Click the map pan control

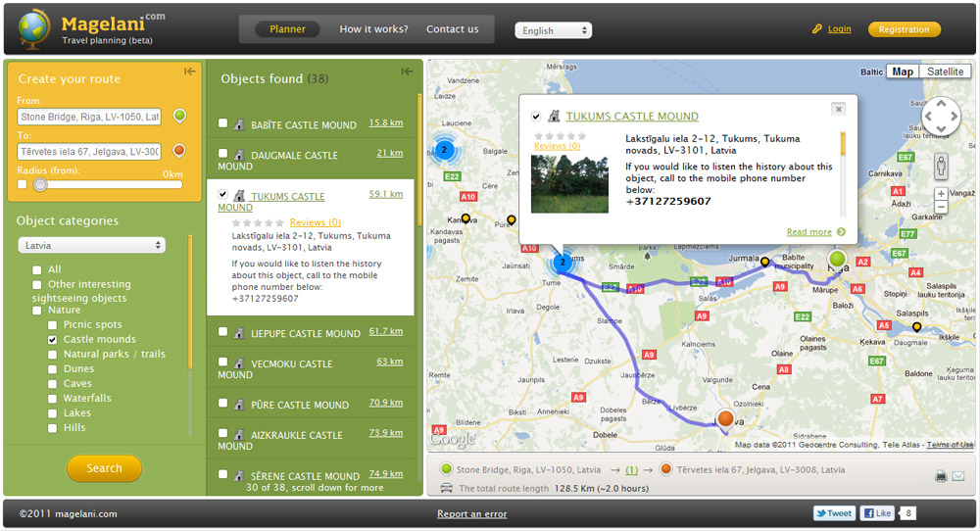941,117
